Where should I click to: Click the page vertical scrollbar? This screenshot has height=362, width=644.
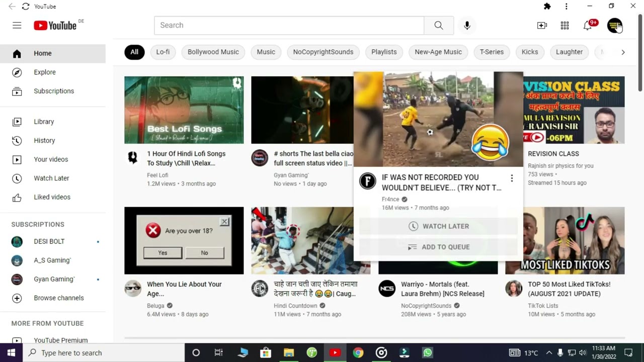coord(640,53)
